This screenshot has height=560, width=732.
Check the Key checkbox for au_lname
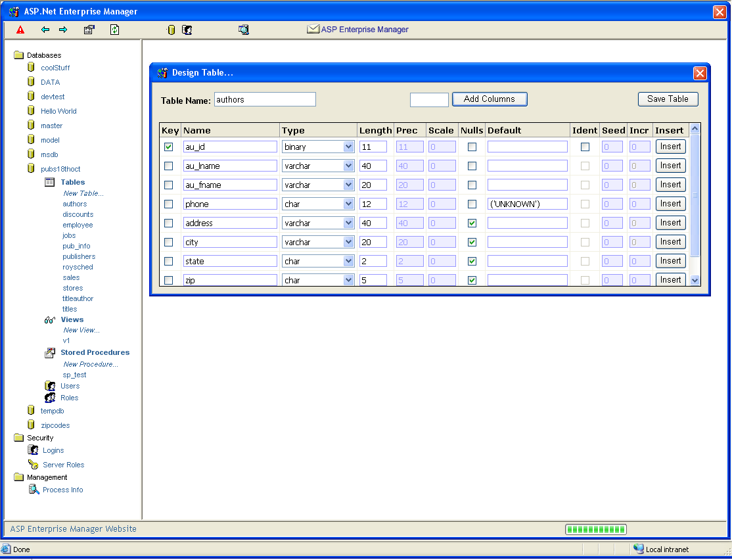click(x=168, y=166)
